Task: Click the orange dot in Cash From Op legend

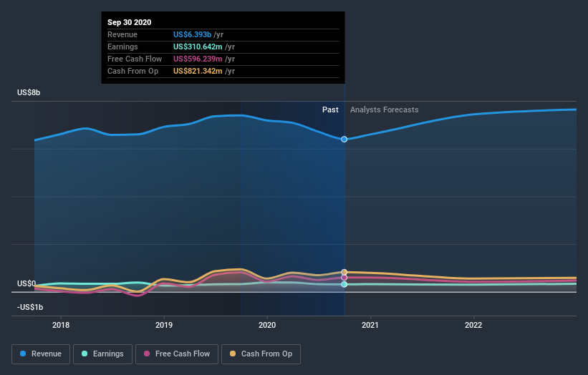Action: 233,354
